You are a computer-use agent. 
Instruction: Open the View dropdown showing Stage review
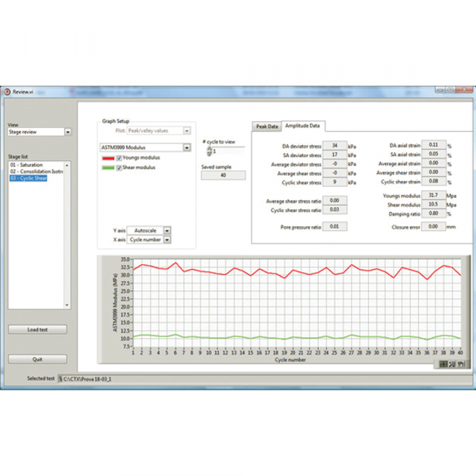pyautogui.click(x=67, y=132)
